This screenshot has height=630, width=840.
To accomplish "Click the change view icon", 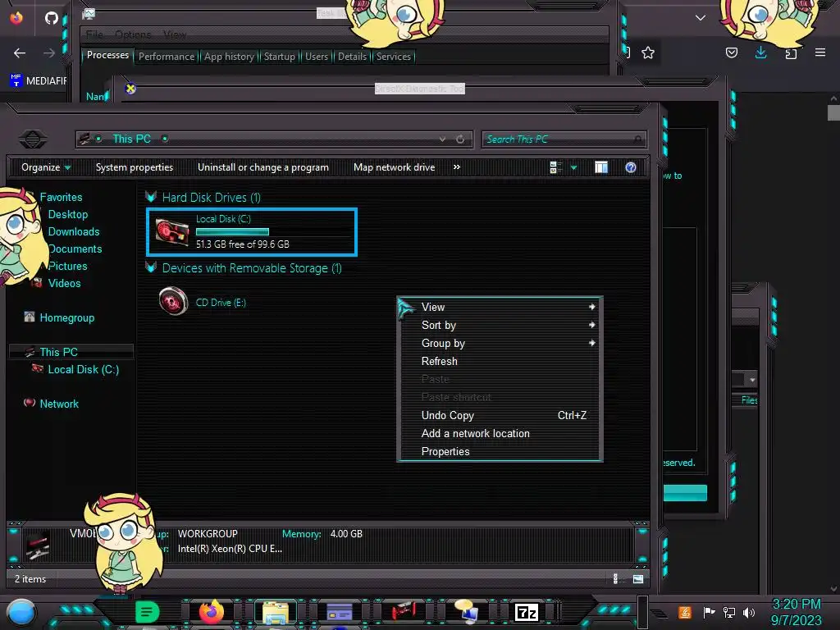I will pyautogui.click(x=555, y=167).
